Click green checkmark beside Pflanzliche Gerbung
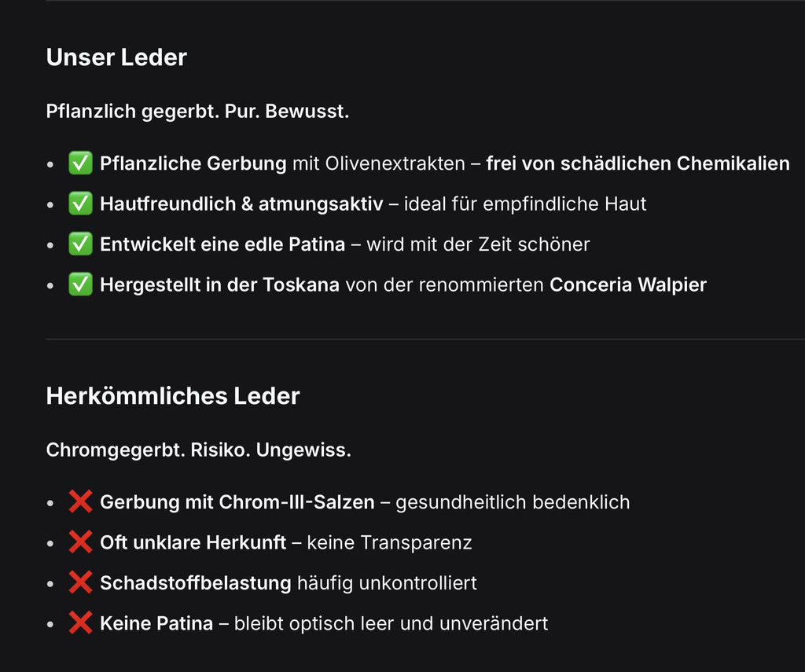 (x=81, y=163)
